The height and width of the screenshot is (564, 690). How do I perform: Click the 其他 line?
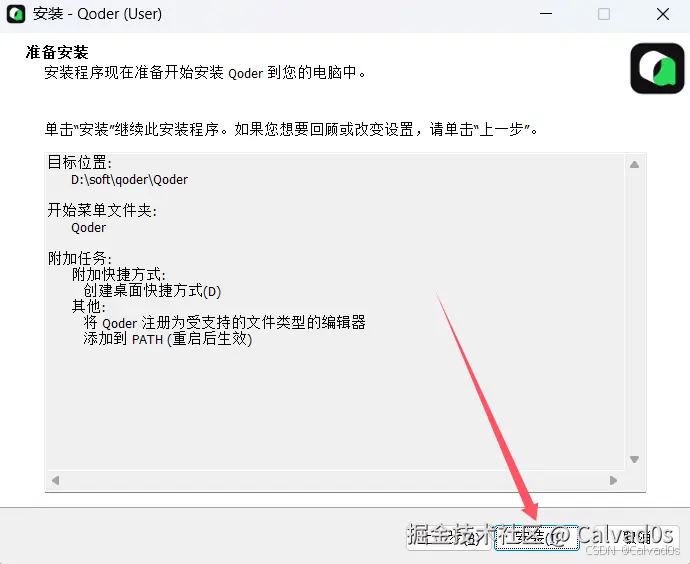pyautogui.click(x=88, y=306)
